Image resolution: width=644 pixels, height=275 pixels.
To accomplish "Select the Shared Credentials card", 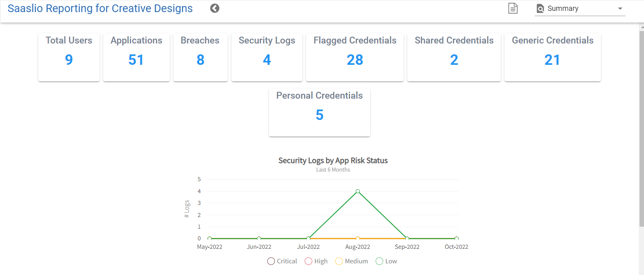I will click(x=454, y=57).
